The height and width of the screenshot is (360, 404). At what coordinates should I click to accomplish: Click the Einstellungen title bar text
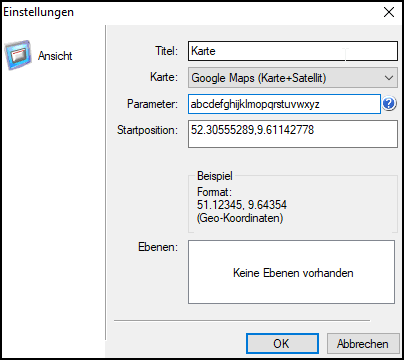click(39, 12)
